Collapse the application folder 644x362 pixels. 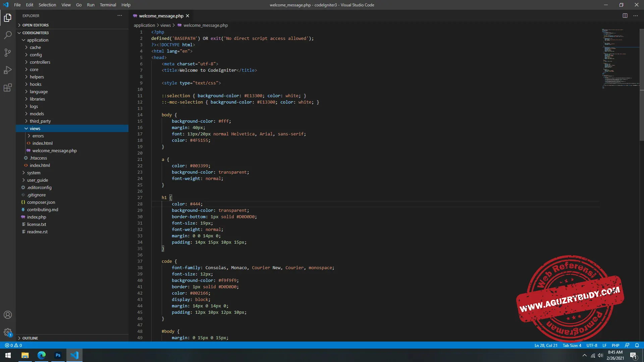click(x=72, y=40)
